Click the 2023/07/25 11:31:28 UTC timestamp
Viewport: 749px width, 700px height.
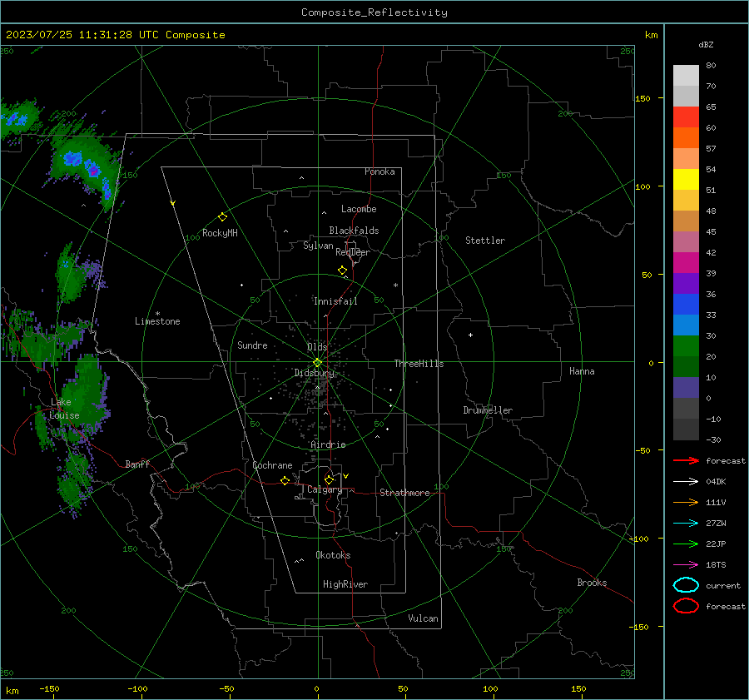coord(82,35)
